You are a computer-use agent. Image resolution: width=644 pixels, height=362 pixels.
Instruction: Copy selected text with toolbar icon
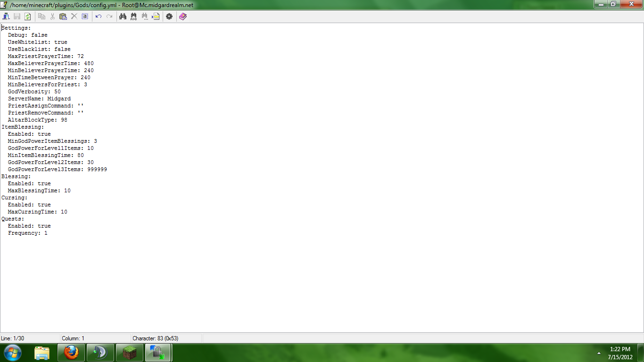(x=41, y=16)
